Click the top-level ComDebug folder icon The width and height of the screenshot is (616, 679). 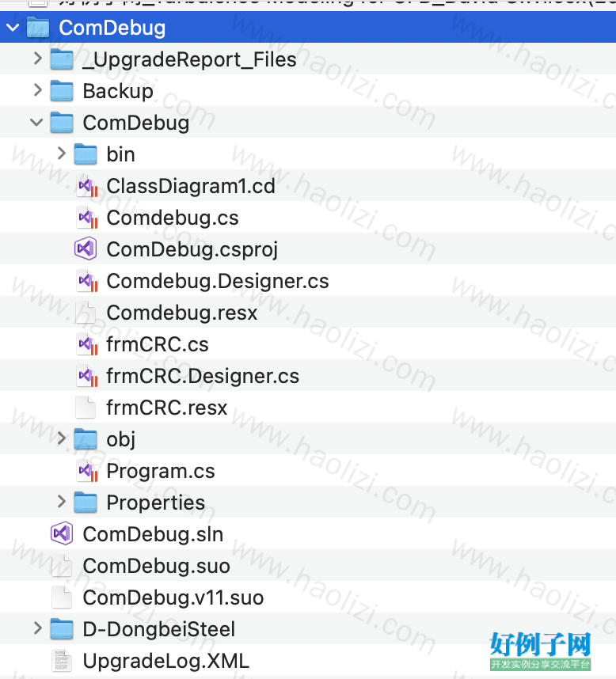tap(38, 28)
